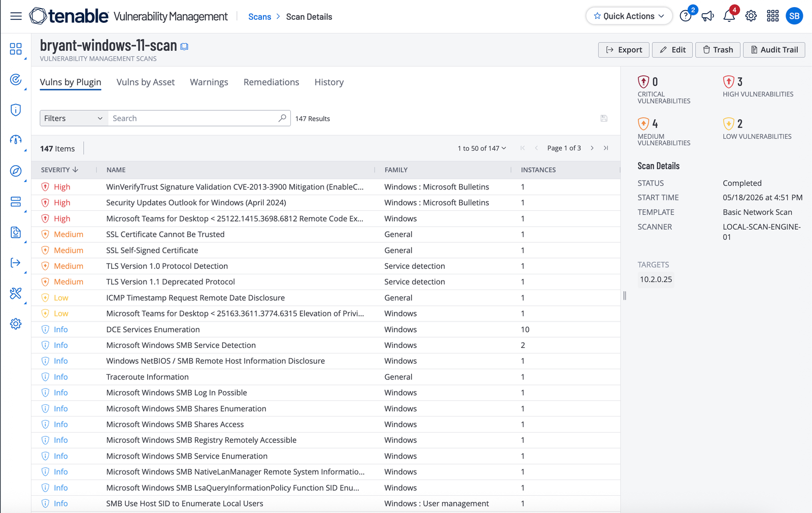The height and width of the screenshot is (513, 812).
Task: Expand the Quick Actions dropdown
Action: pyautogui.click(x=629, y=16)
